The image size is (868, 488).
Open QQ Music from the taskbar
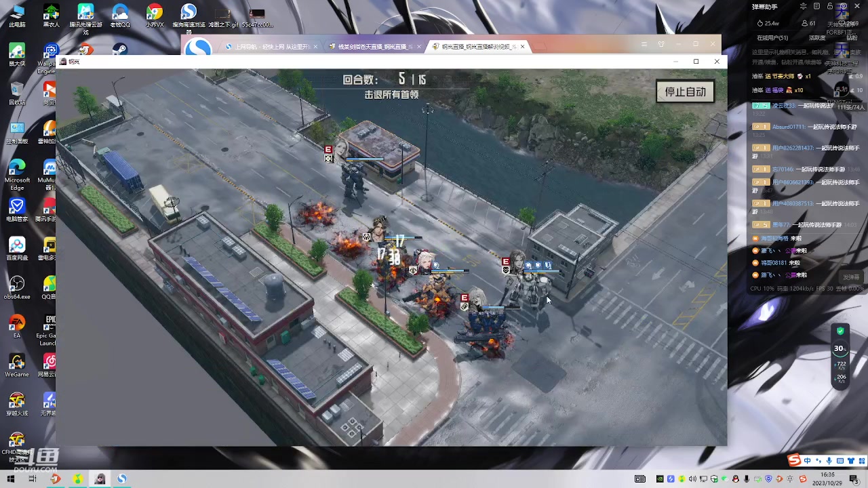pos(77,479)
